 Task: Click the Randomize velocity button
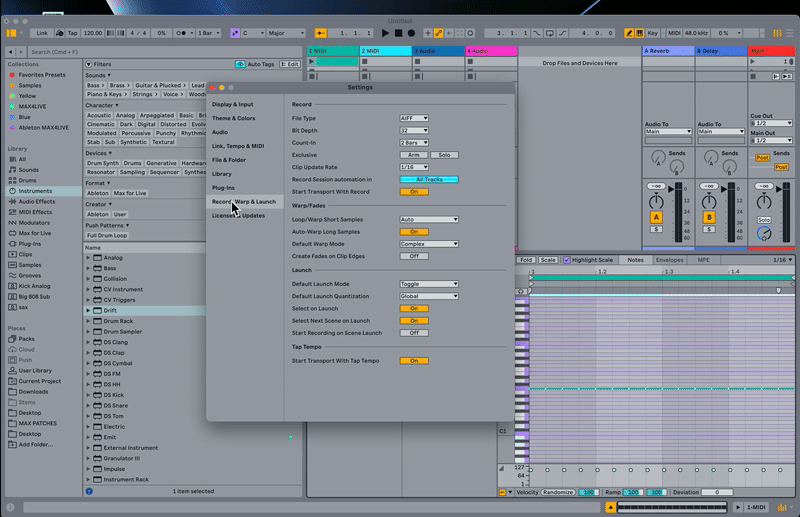(558, 492)
